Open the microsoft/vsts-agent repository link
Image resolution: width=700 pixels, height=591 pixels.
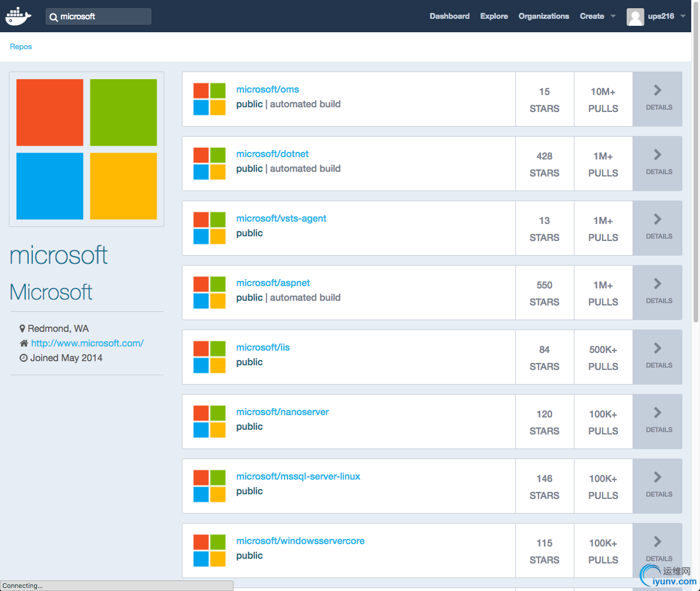click(x=281, y=219)
